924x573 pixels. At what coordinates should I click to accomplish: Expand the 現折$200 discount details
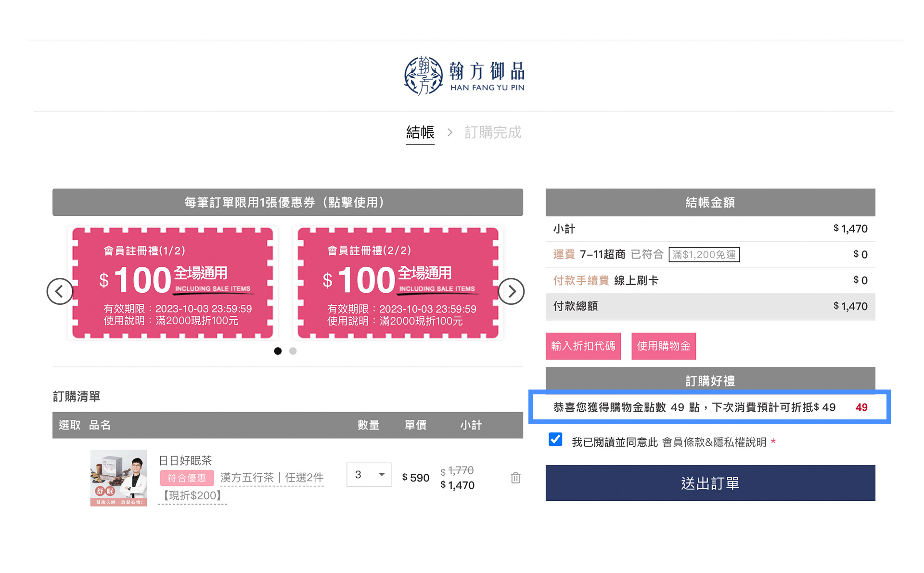coord(192,495)
